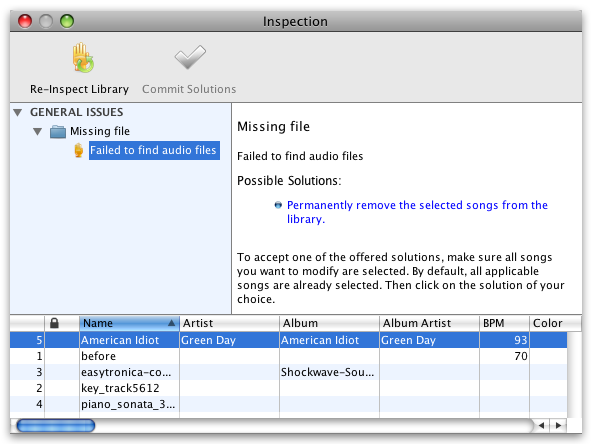Toggle the Name column sort arrow
The image size is (592, 444).
point(171,323)
